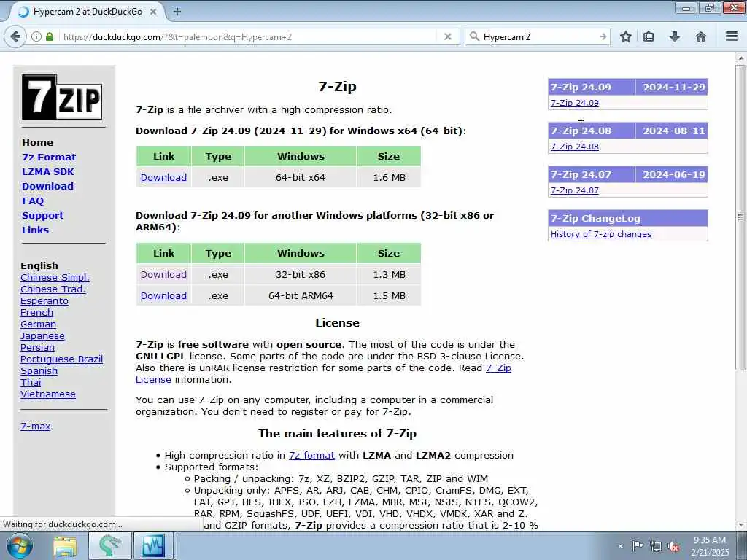Open the downloads arrow icon

(x=675, y=36)
